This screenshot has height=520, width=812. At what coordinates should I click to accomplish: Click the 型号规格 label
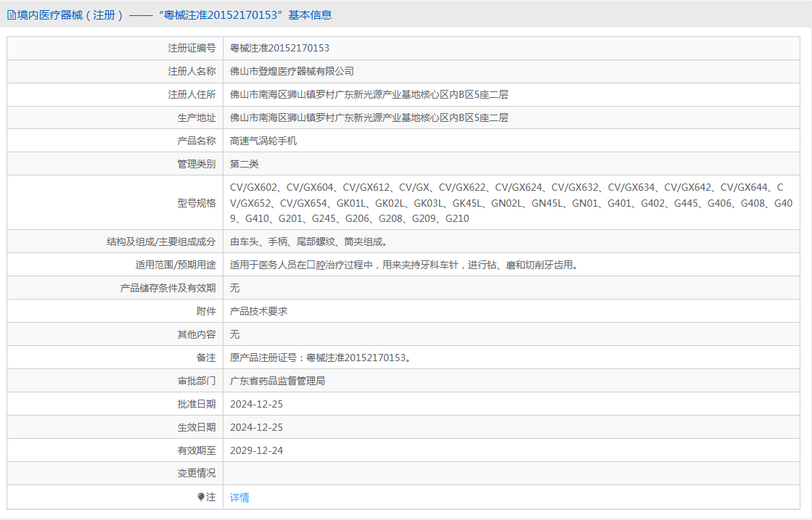click(x=196, y=203)
